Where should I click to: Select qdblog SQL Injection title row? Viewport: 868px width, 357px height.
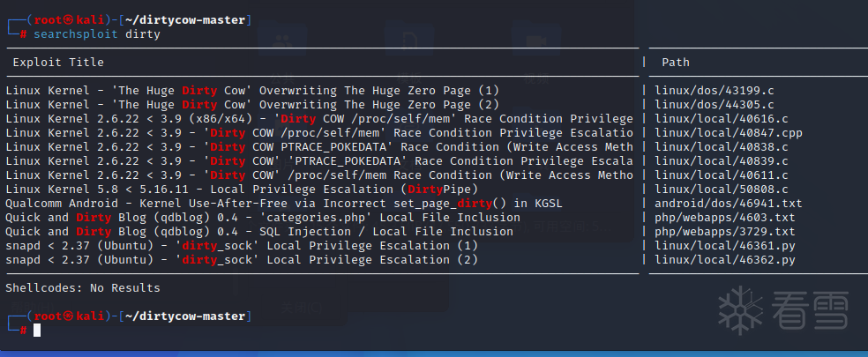click(x=259, y=231)
